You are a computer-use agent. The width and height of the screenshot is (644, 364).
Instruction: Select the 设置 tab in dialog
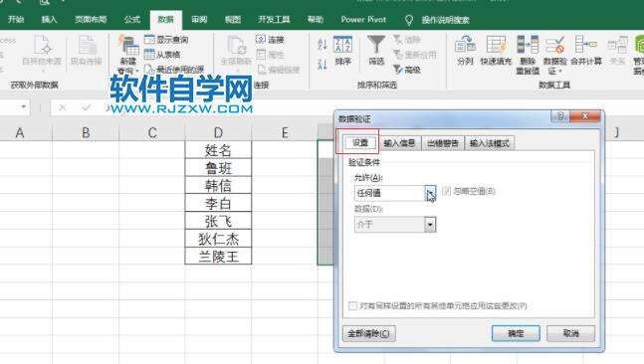[x=360, y=142]
